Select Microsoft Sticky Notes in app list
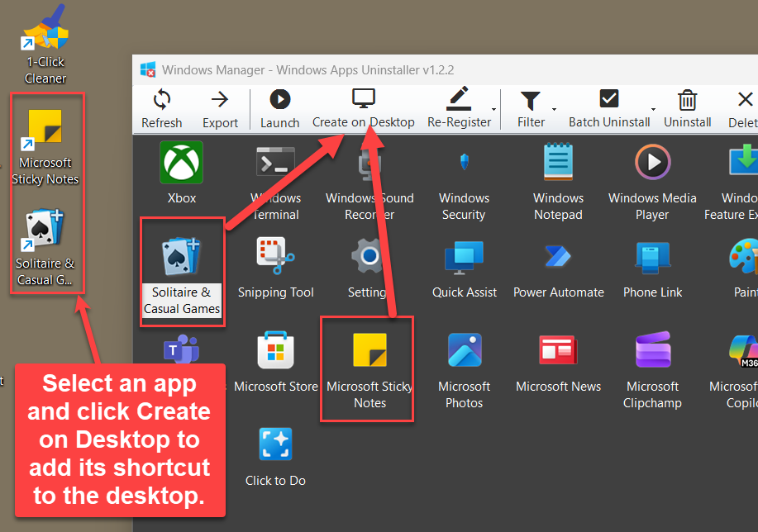The height and width of the screenshot is (532, 758). (x=369, y=369)
